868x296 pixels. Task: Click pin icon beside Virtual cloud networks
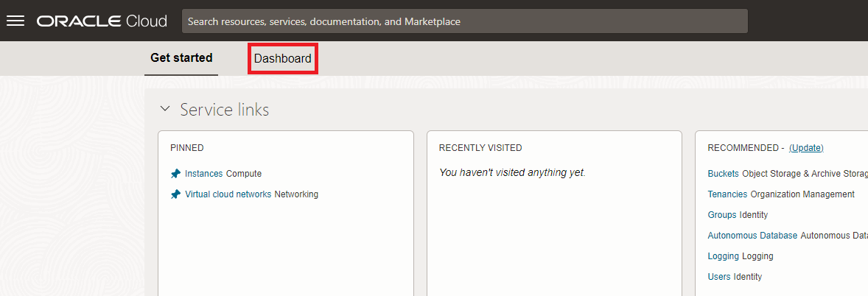[175, 194]
